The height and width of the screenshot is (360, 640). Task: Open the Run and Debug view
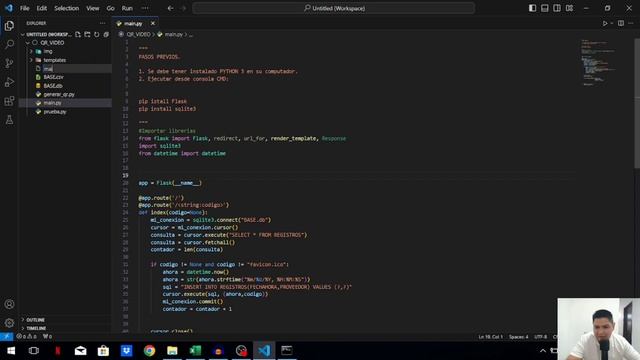coord(9,82)
